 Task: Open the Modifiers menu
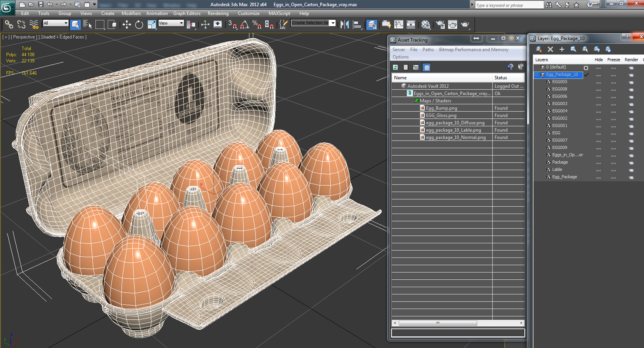tap(131, 13)
